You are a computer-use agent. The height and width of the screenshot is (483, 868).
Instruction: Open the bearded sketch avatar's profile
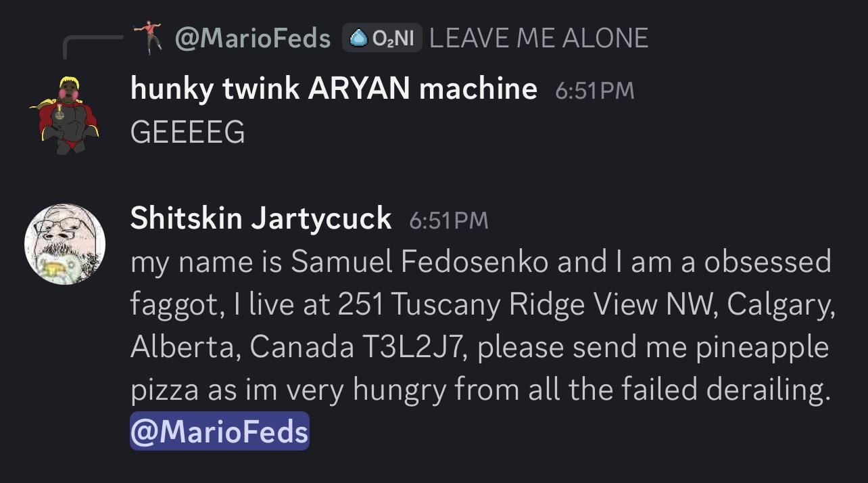coord(65,244)
